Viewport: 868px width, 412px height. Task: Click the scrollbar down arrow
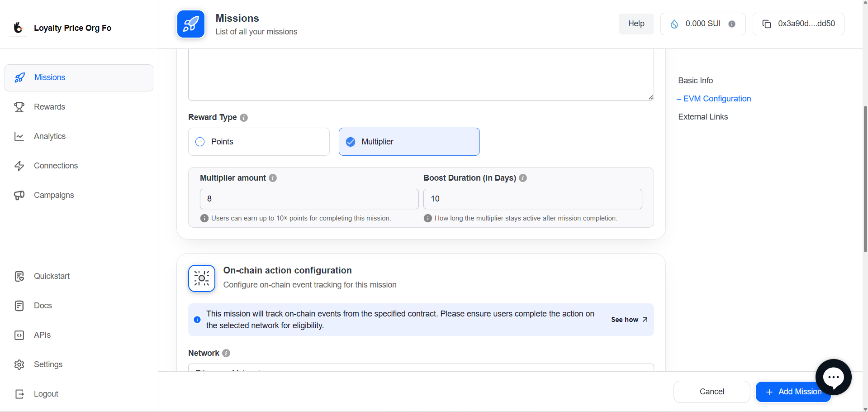[865, 409]
